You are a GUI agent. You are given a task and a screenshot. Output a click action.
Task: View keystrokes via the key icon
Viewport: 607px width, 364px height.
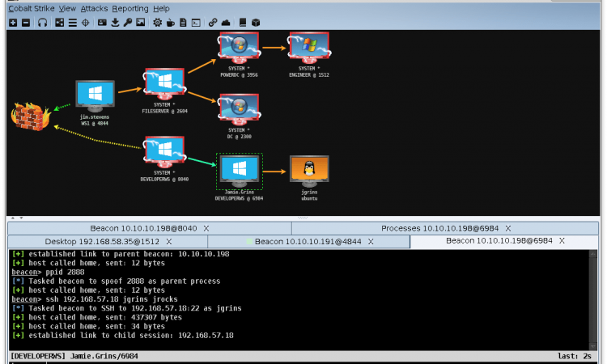[128, 23]
